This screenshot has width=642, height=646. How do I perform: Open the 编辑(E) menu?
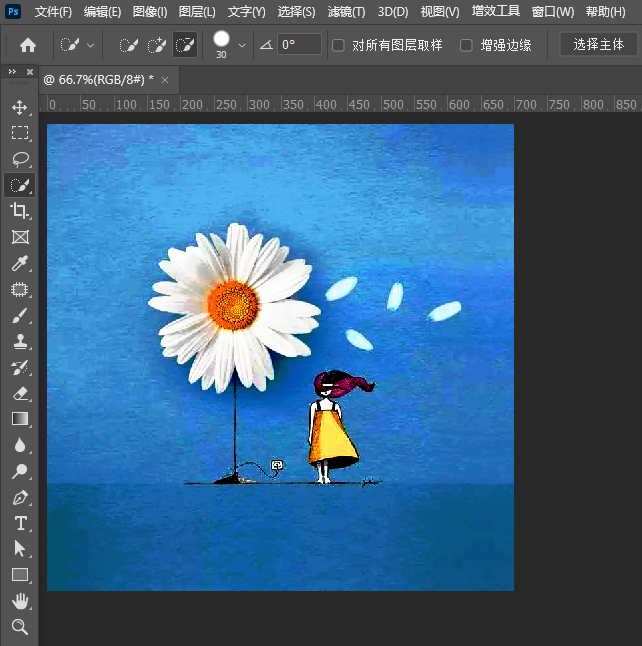[102, 12]
